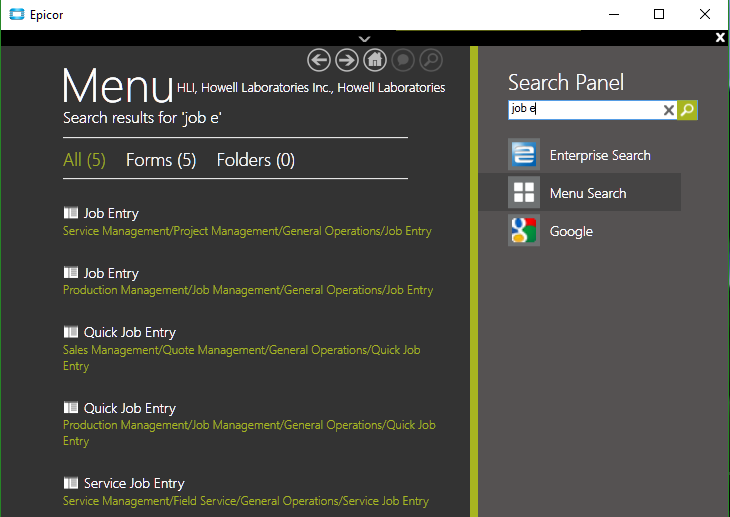Click the Google icon
730x517 pixels.
click(524, 231)
